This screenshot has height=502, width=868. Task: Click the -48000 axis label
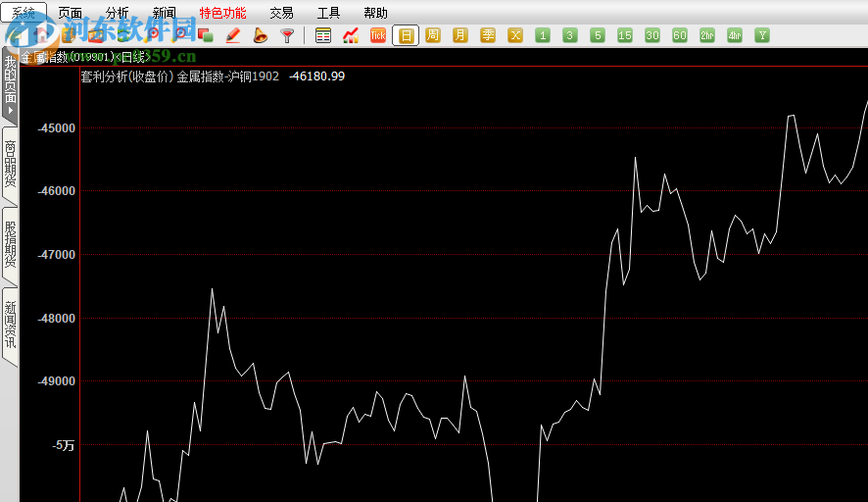(57, 318)
